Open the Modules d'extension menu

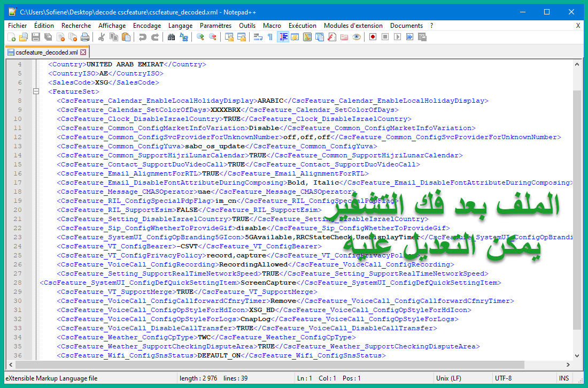(x=353, y=26)
